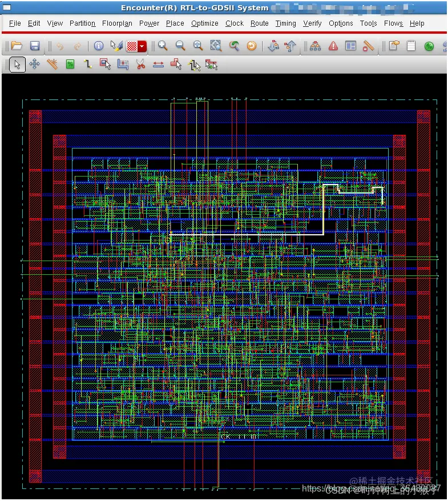Click the hierarchy up (group) icon
Screen dimensions: 448x501
pyautogui.click(x=290, y=46)
